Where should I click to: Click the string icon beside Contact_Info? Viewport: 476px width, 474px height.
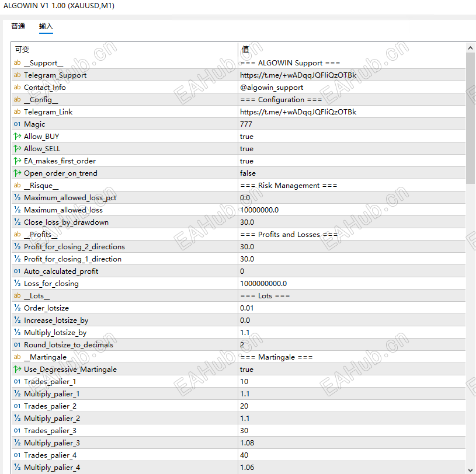[x=18, y=88]
